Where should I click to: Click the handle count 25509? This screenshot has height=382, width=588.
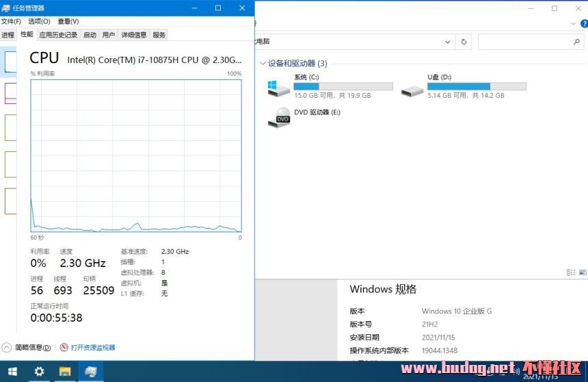coord(98,290)
